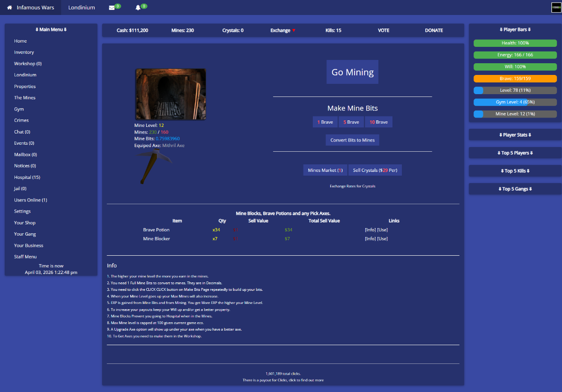The width and height of the screenshot is (562, 392).
Task: Click the mine tunnel picture
Action: [170, 94]
